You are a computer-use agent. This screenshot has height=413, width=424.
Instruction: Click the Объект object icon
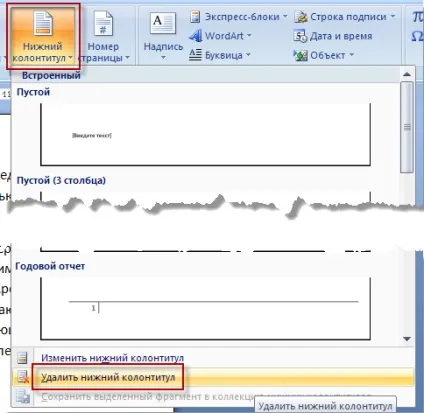pyautogui.click(x=300, y=55)
